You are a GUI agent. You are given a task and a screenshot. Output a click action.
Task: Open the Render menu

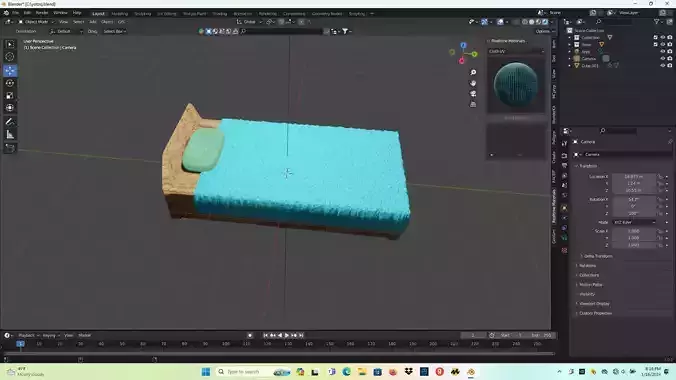click(x=42, y=13)
